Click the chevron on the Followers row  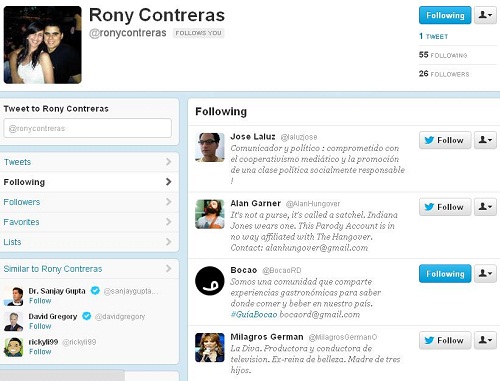pyautogui.click(x=169, y=202)
